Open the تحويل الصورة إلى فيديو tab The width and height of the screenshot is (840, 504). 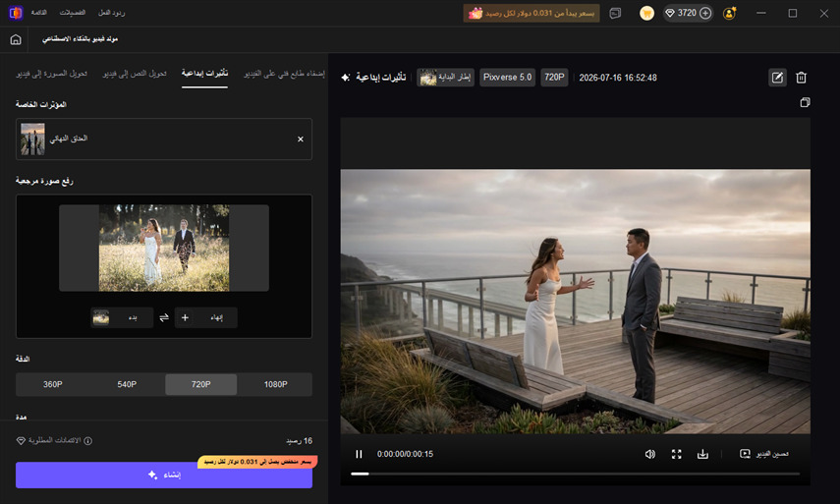coord(51,74)
